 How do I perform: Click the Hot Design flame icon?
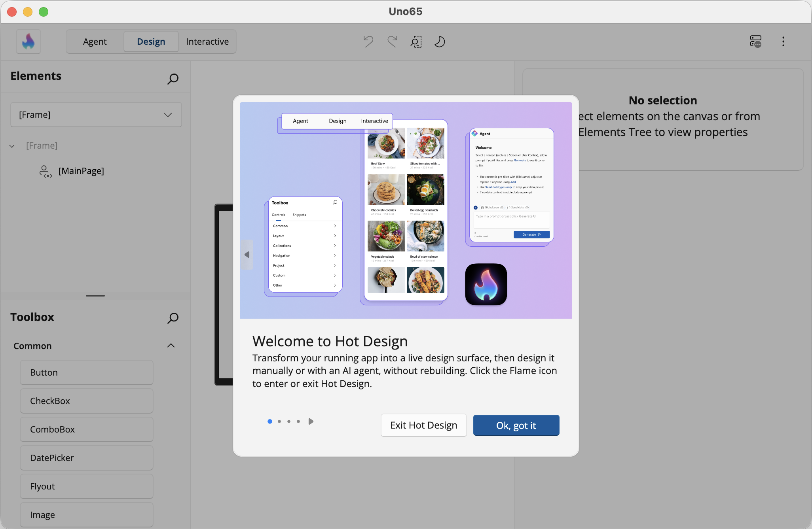[x=28, y=42]
